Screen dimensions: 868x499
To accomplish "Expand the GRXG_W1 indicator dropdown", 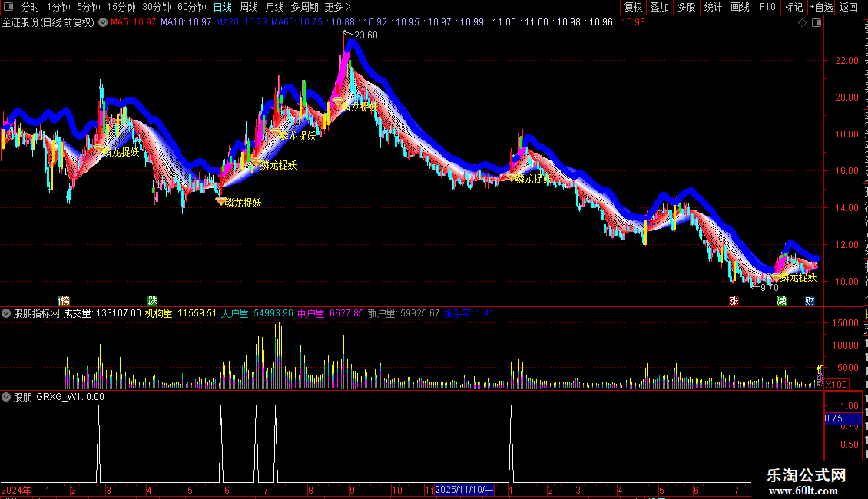I will 6,397.
